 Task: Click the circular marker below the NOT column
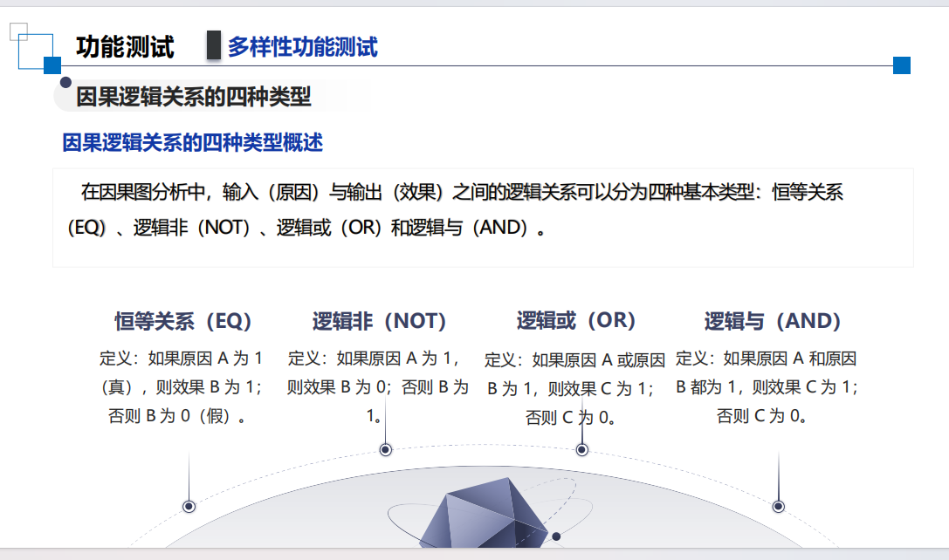pyautogui.click(x=386, y=449)
